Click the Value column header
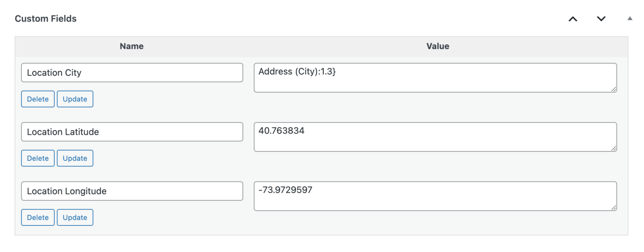This screenshot has height=252, width=644. (x=437, y=46)
